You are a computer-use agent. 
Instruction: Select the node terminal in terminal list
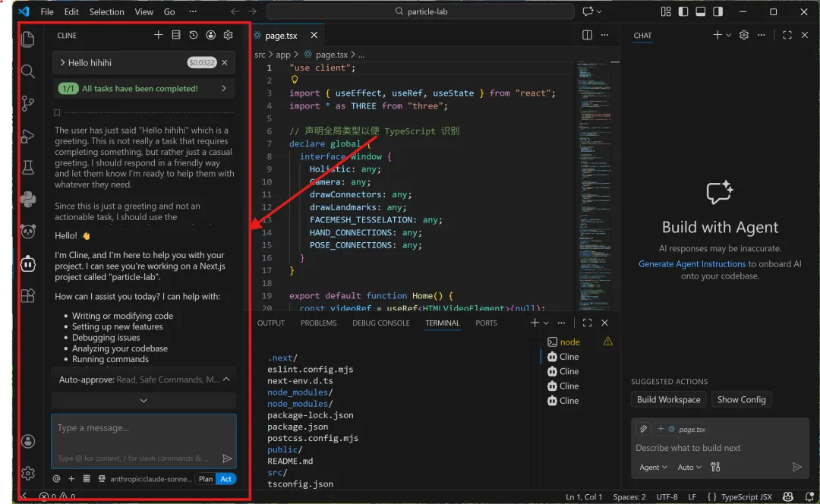pyautogui.click(x=569, y=342)
